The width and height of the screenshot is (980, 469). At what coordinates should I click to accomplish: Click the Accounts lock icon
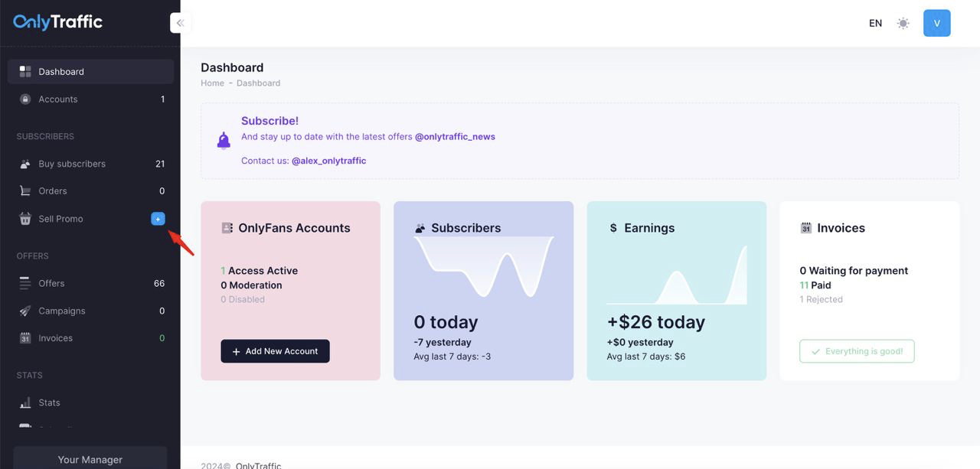tap(25, 99)
